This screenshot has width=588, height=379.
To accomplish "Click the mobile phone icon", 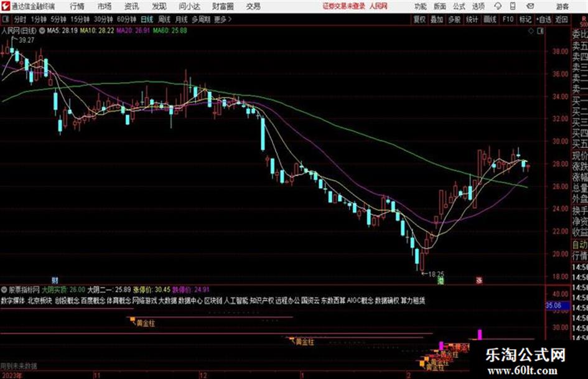I will tap(513, 6).
